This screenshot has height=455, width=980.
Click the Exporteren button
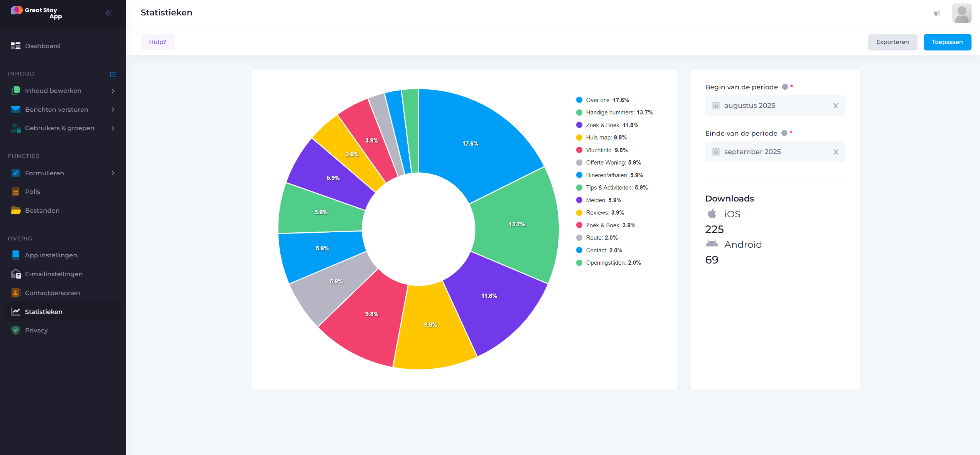(892, 42)
